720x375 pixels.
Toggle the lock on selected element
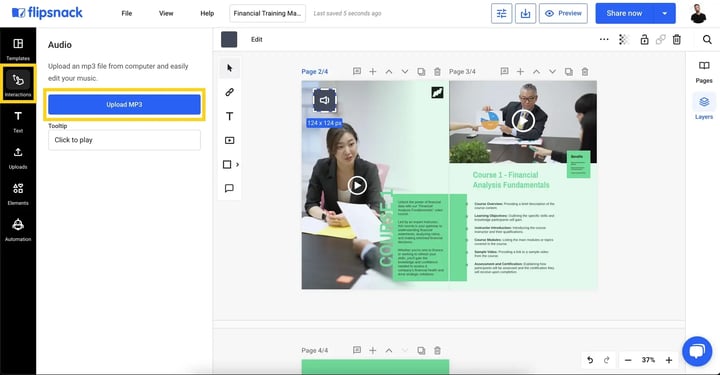tap(644, 39)
